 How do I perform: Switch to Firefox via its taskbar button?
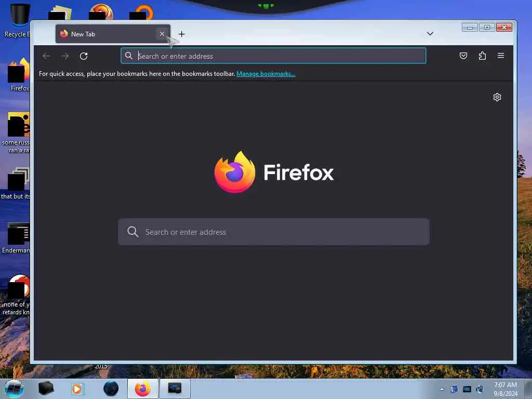click(143, 389)
